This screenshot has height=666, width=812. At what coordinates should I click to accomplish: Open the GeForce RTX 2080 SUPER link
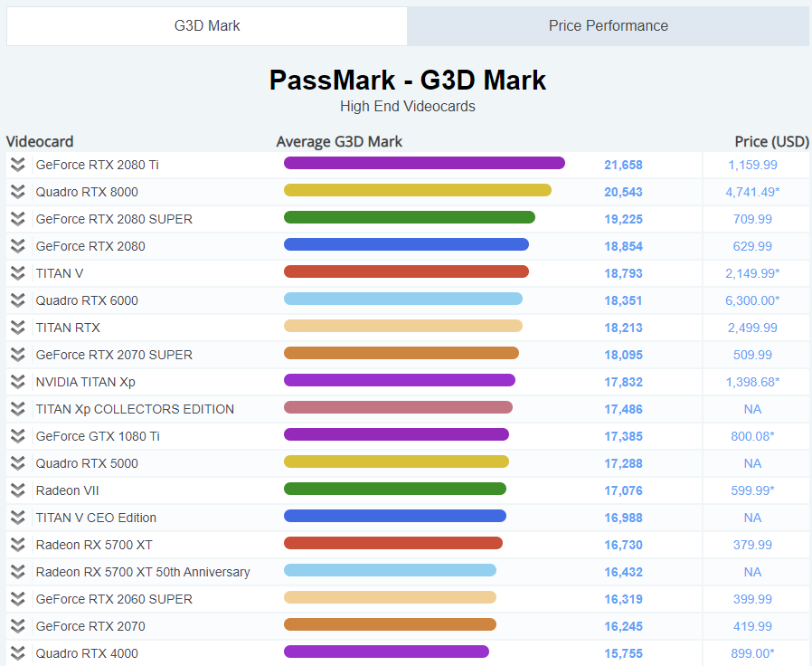coord(114,219)
